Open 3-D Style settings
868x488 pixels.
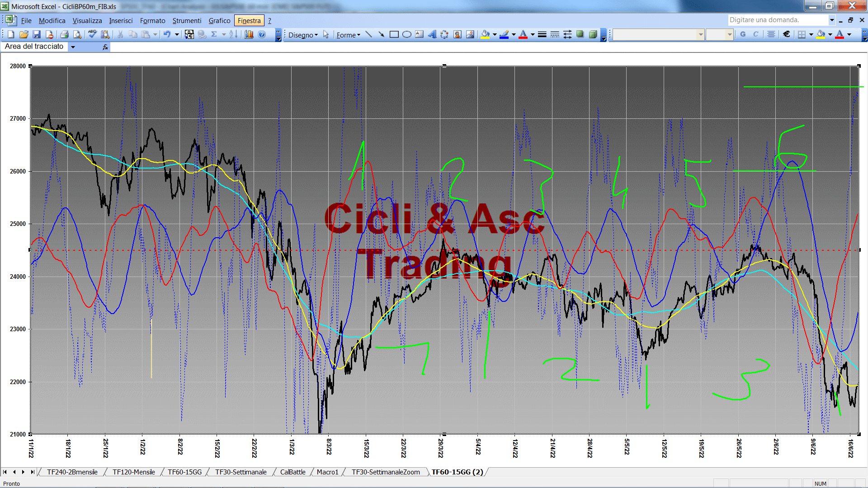[593, 34]
